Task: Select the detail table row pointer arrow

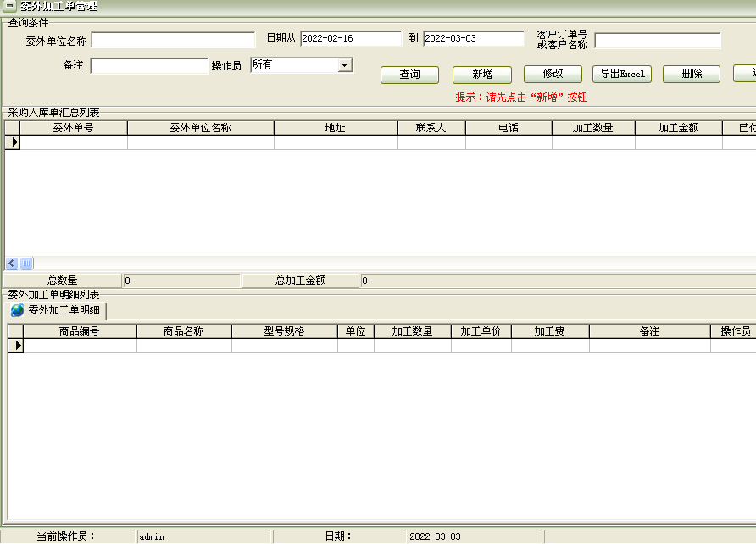Action: pos(16,346)
